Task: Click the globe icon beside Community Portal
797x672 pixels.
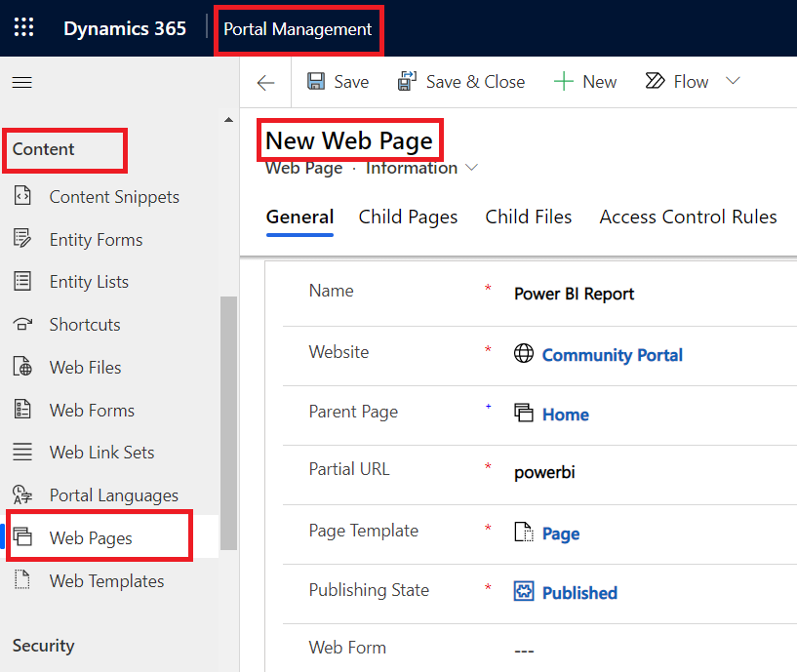Action: (524, 353)
